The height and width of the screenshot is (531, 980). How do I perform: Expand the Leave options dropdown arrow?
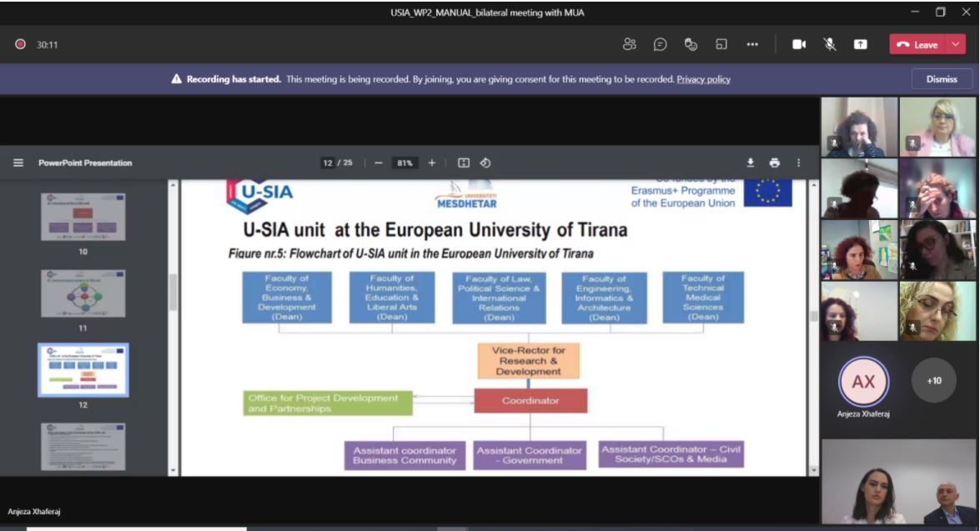click(x=956, y=44)
